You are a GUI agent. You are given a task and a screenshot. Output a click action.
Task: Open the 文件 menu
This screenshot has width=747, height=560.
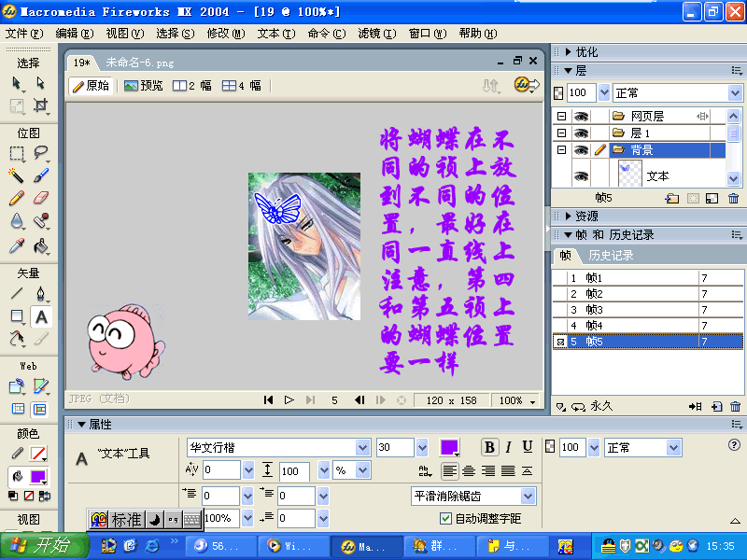(x=24, y=34)
